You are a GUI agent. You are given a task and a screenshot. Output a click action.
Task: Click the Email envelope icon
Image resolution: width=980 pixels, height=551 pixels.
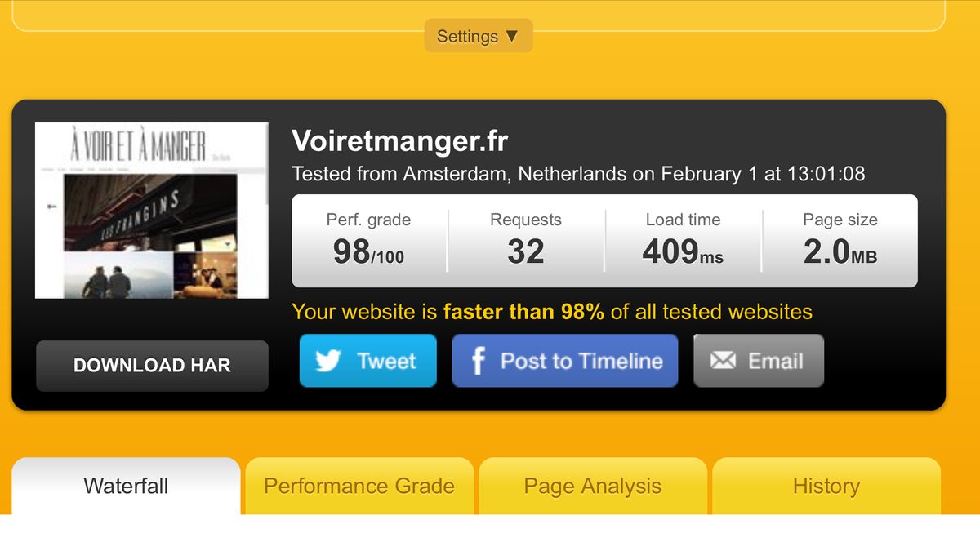(x=723, y=361)
